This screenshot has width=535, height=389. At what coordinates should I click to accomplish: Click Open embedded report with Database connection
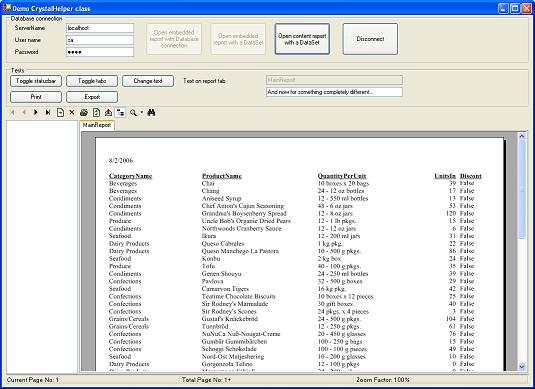click(x=174, y=39)
